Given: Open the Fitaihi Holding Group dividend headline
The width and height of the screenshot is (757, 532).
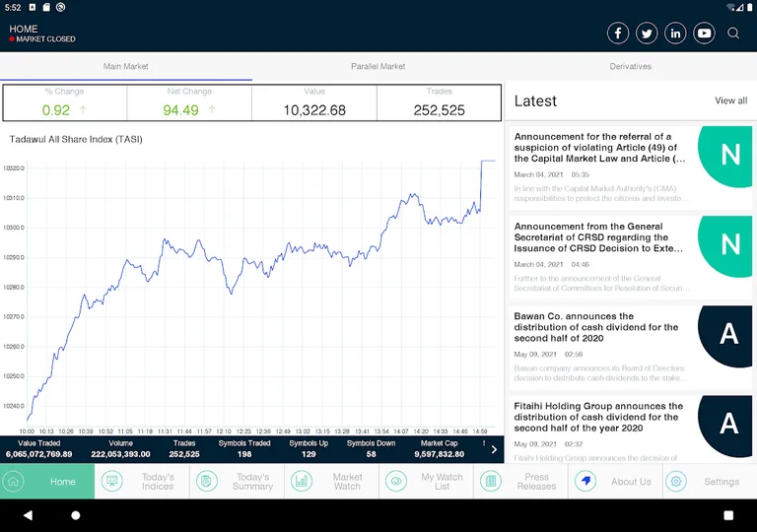Looking at the screenshot, I should pos(598,417).
